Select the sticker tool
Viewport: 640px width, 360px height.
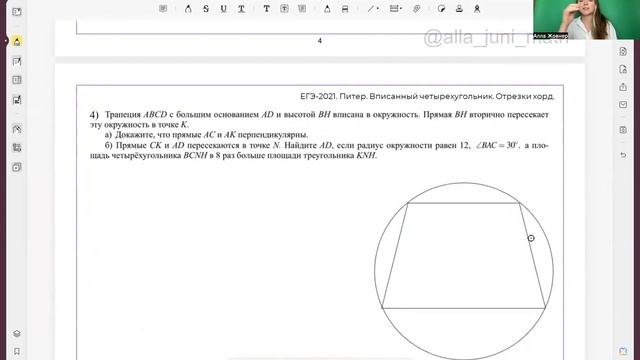441,9
